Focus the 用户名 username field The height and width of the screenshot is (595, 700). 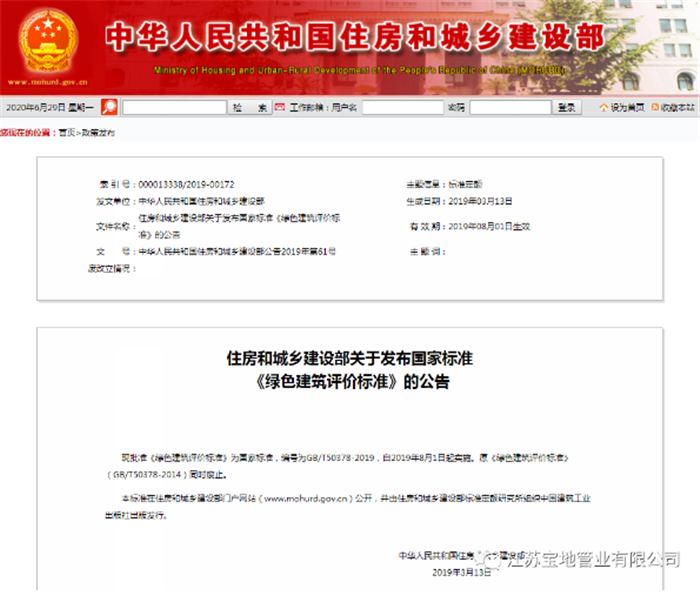[x=403, y=108]
